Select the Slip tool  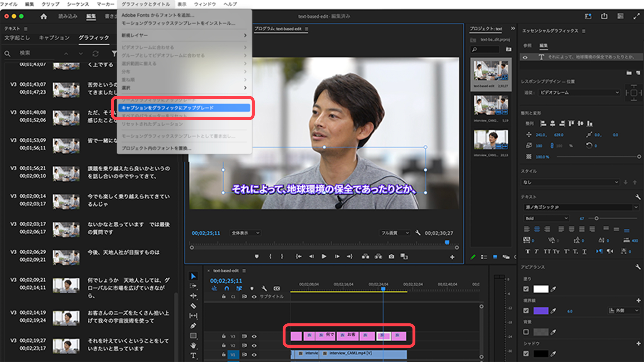193,315
